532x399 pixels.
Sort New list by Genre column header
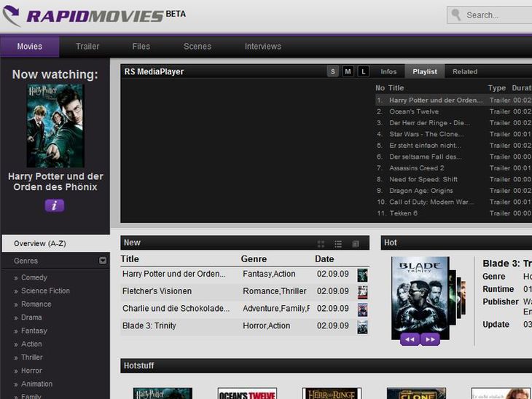point(254,258)
